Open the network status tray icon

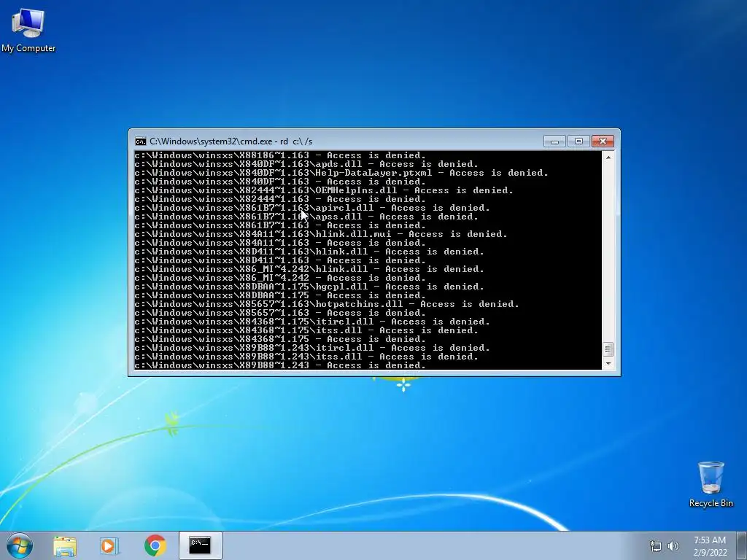tap(656, 546)
